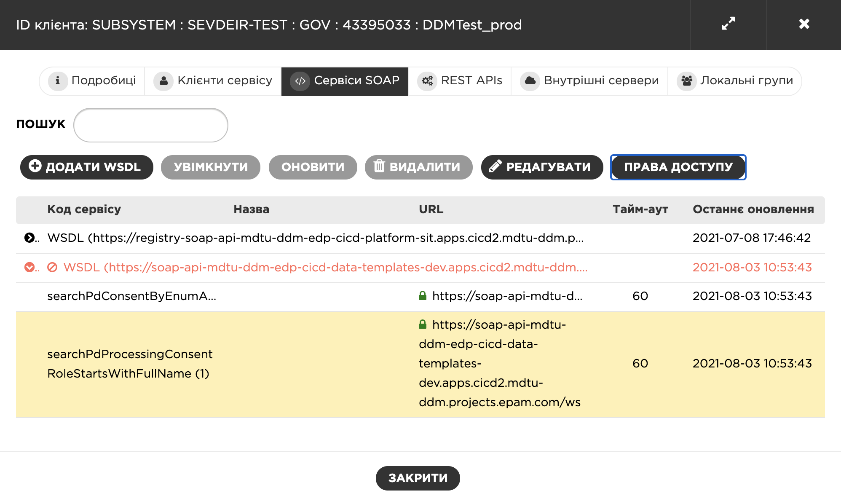Image resolution: width=841 pixels, height=504 pixels.
Task: Open ПРАВА ДОСТУПУ access rights
Action: (x=678, y=167)
